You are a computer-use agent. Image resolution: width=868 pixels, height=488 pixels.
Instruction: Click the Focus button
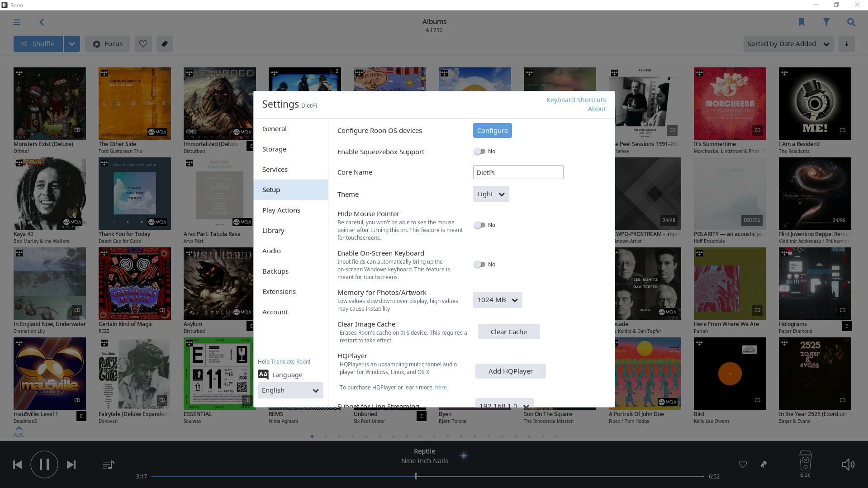[x=107, y=44]
